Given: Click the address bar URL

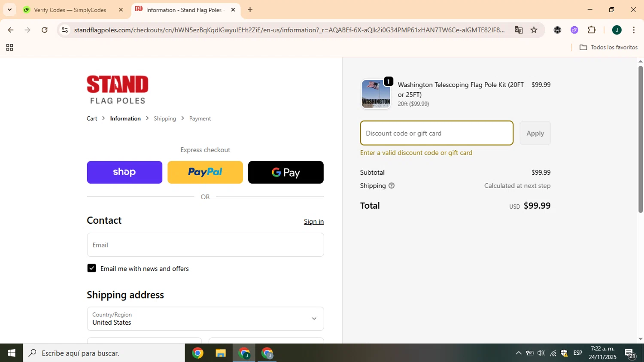Looking at the screenshot, I should click(289, 30).
